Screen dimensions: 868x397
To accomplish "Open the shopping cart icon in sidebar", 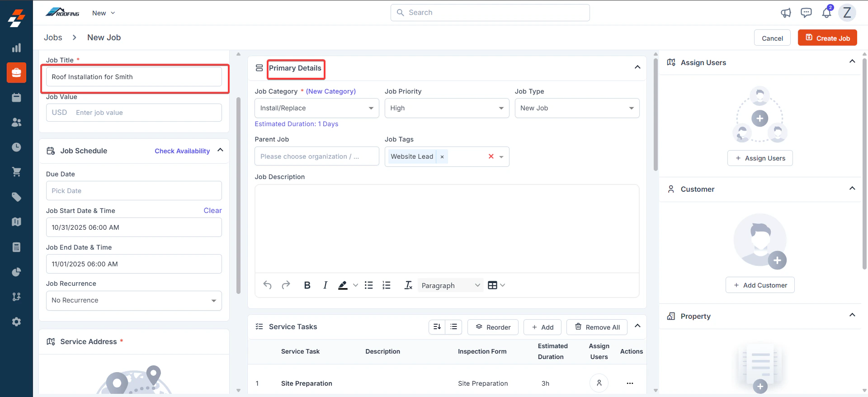I will point(16,172).
